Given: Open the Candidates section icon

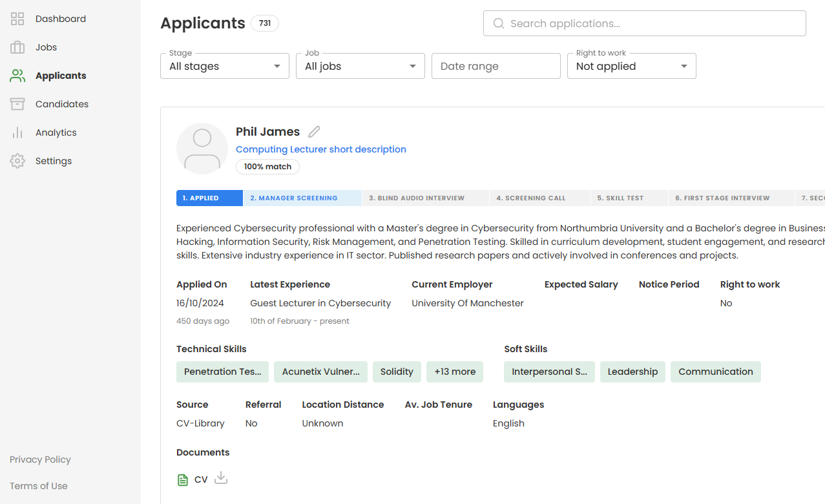Looking at the screenshot, I should click(x=17, y=103).
